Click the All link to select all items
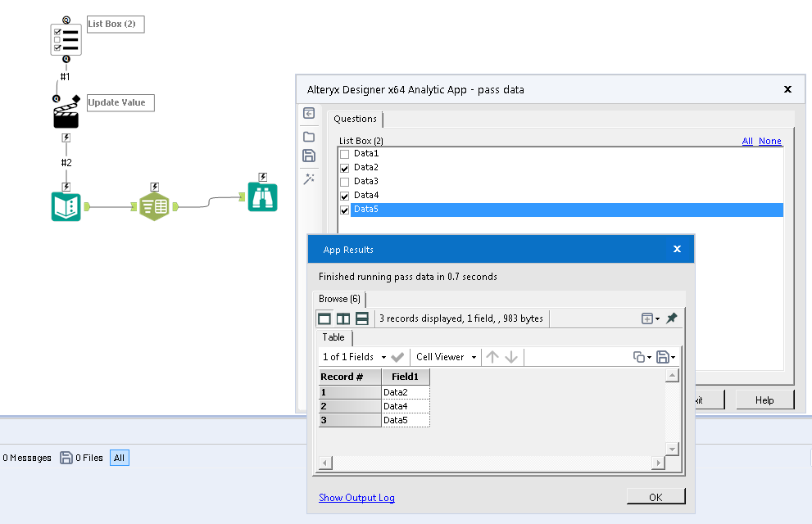The height and width of the screenshot is (524, 812). [747, 141]
